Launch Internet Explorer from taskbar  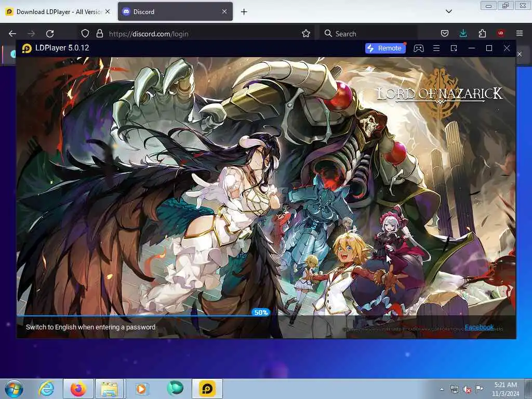coord(46,389)
